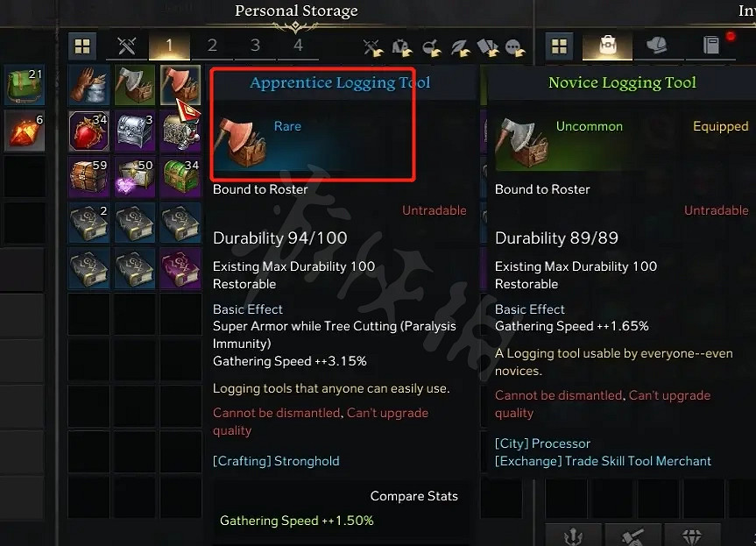The height and width of the screenshot is (546, 756).
Task: Select the green chest stack of 34
Action: [x=180, y=177]
